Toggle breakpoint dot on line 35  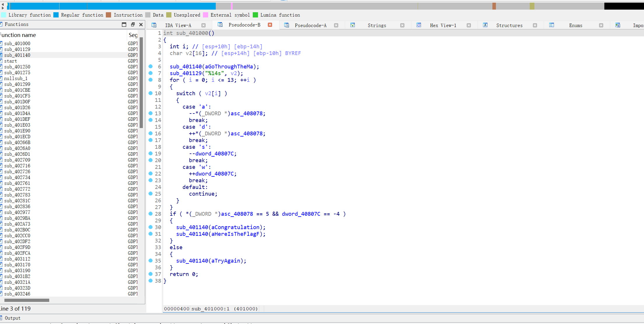click(x=150, y=261)
